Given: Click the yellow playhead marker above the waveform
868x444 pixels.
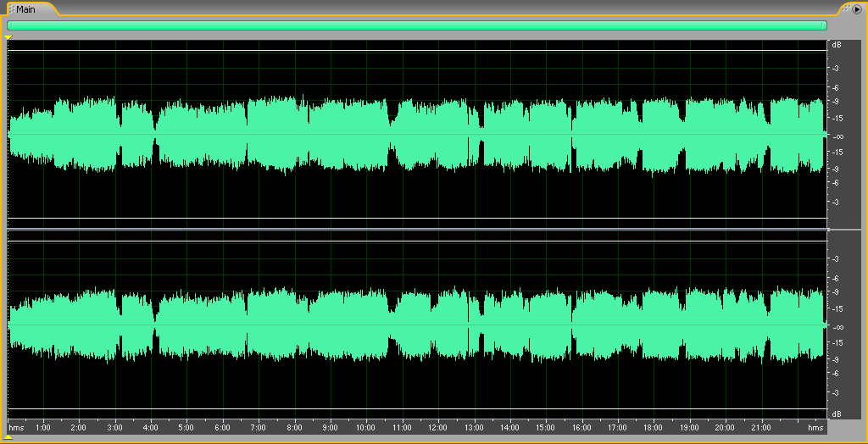Looking at the screenshot, I should pyautogui.click(x=8, y=37).
